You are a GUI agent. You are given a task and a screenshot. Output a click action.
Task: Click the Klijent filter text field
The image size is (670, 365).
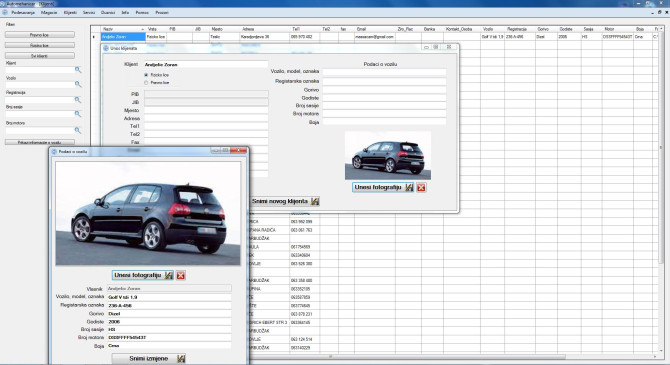(40, 70)
